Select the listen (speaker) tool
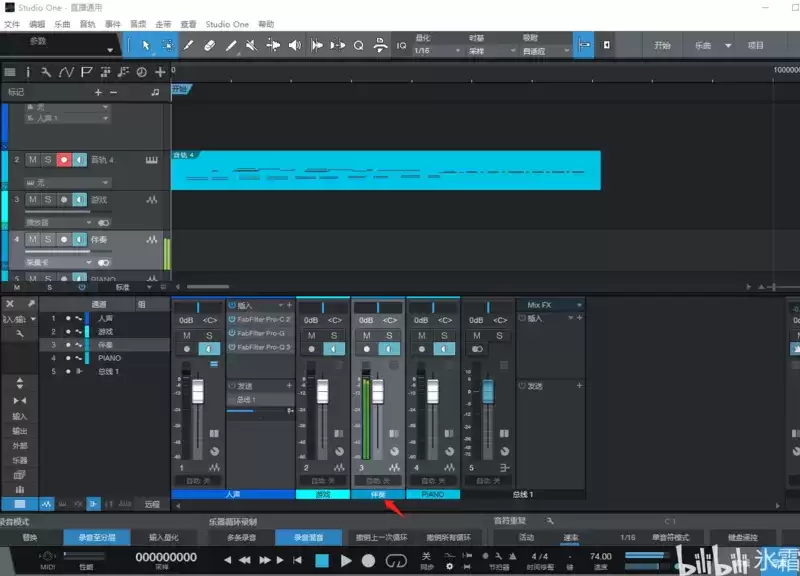The image size is (800, 576). [294, 45]
